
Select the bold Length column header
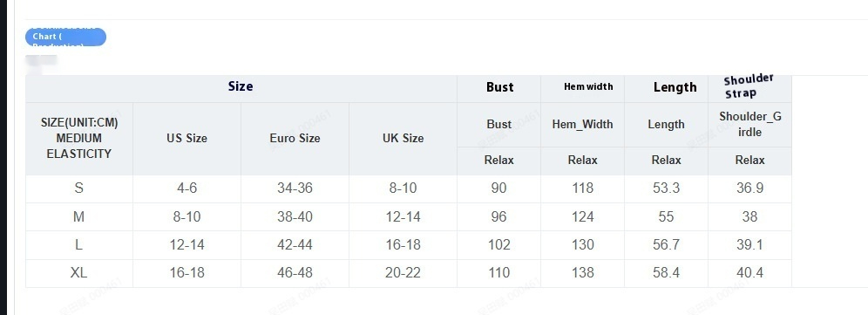[x=666, y=89]
